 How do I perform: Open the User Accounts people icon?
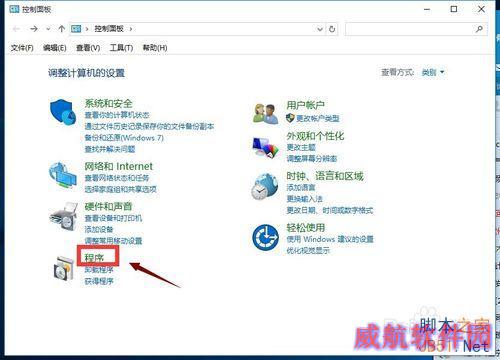(266, 113)
